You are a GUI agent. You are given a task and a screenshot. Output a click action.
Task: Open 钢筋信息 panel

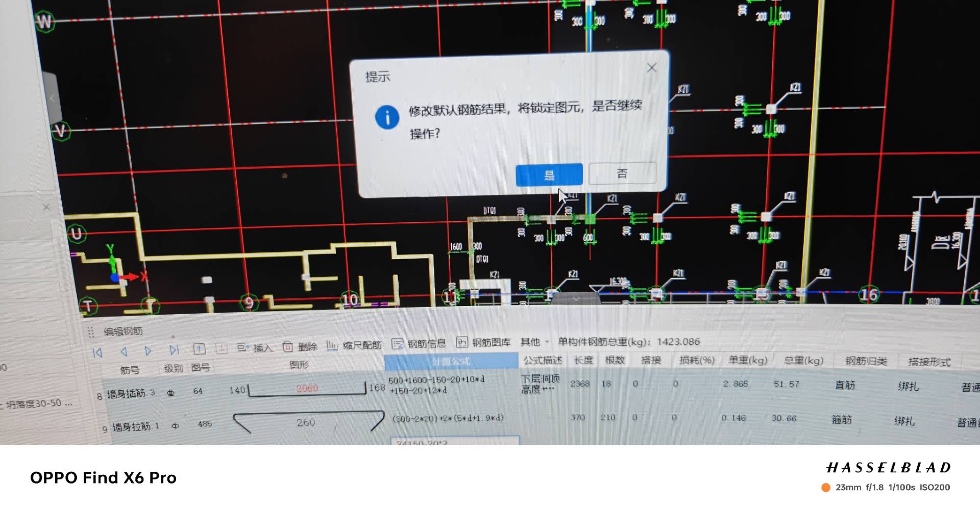click(419, 344)
